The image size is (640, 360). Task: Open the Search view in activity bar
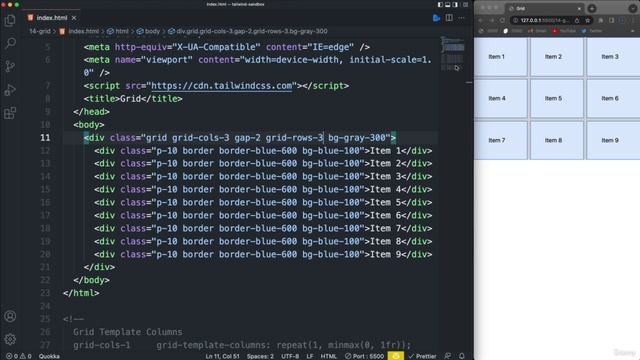coord(10,43)
